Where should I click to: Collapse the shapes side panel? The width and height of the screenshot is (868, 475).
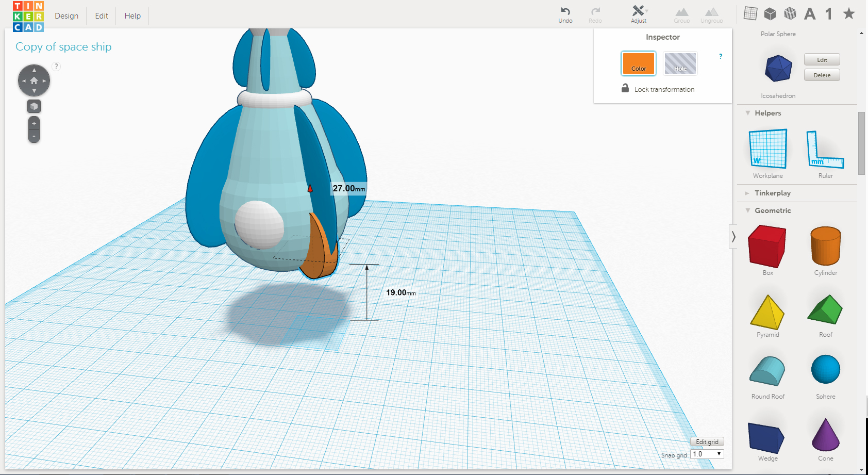pos(733,237)
